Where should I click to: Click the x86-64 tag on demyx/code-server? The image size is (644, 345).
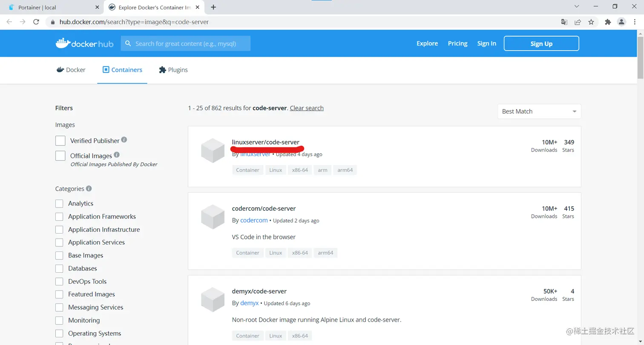click(x=300, y=336)
